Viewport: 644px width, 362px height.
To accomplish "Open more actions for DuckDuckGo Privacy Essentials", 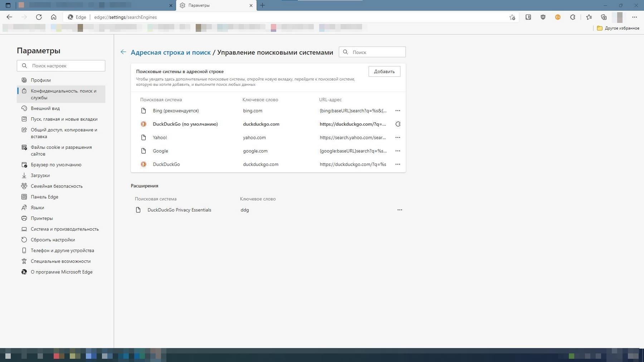I will point(400,210).
